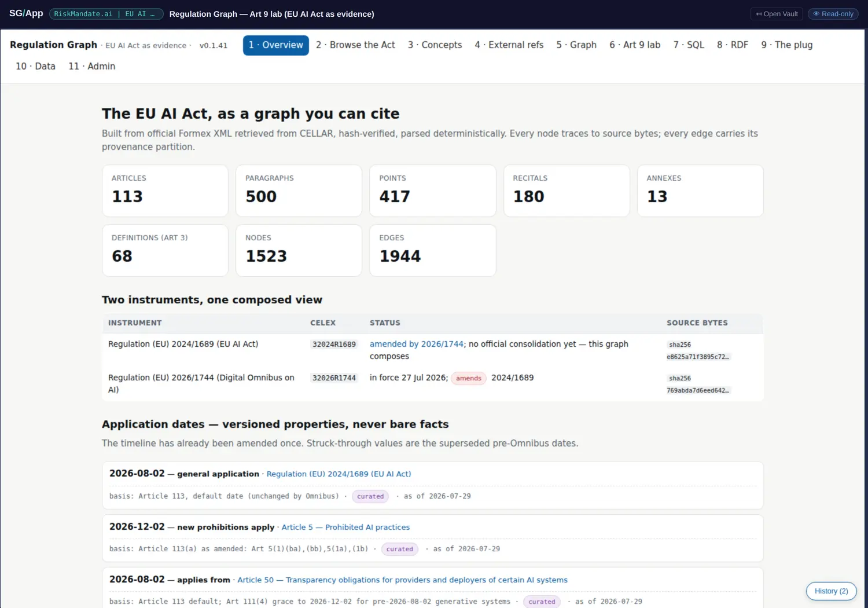Open the RiskMandate.ai workspace selector pill

coord(106,14)
